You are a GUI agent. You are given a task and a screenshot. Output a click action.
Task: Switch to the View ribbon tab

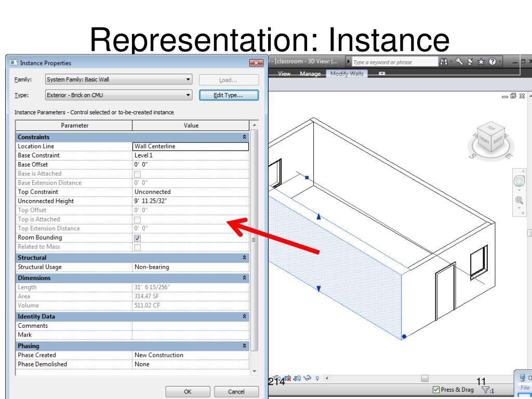[284, 73]
